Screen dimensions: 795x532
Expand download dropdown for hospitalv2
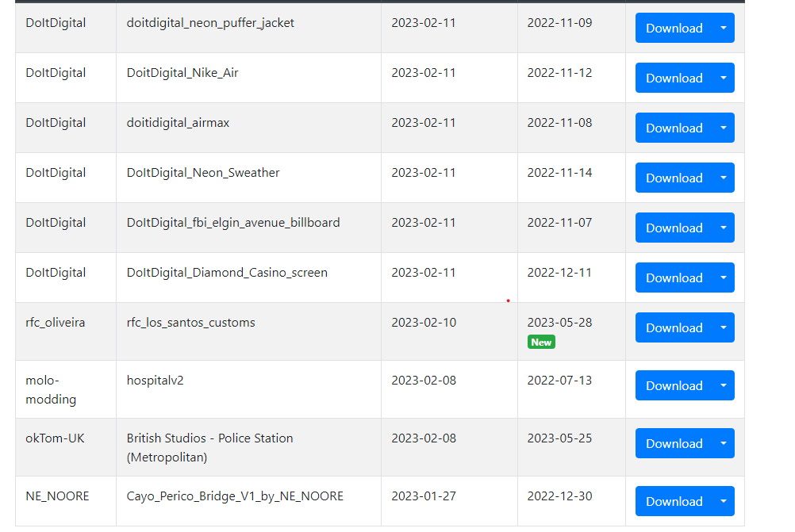tap(724, 385)
